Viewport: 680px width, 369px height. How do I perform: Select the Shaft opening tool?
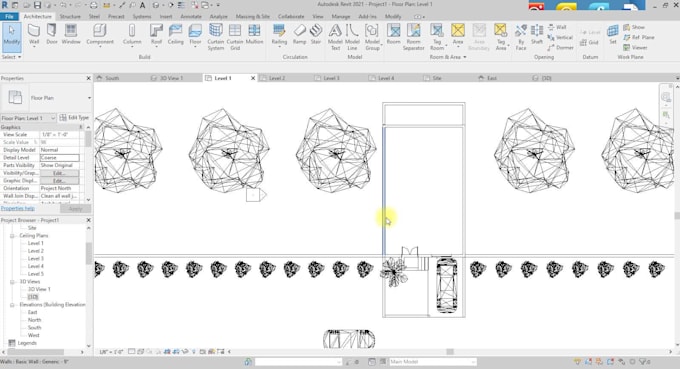537,34
